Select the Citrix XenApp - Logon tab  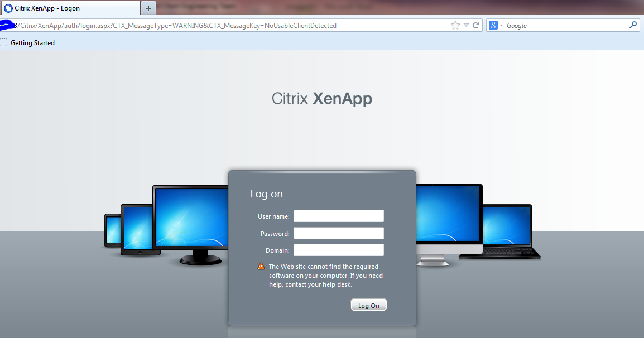point(70,8)
